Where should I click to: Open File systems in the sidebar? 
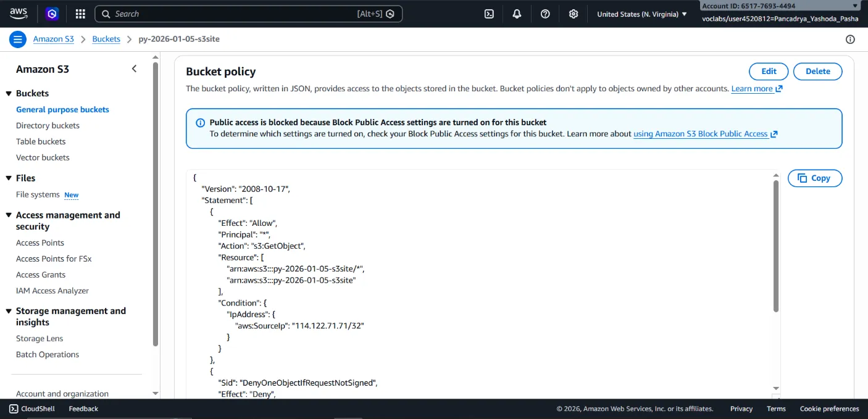(x=38, y=194)
